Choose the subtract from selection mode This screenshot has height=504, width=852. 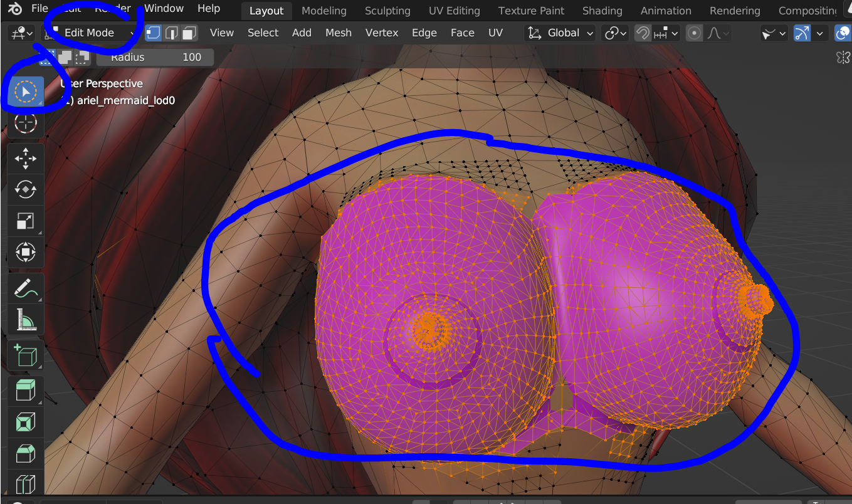[82, 58]
